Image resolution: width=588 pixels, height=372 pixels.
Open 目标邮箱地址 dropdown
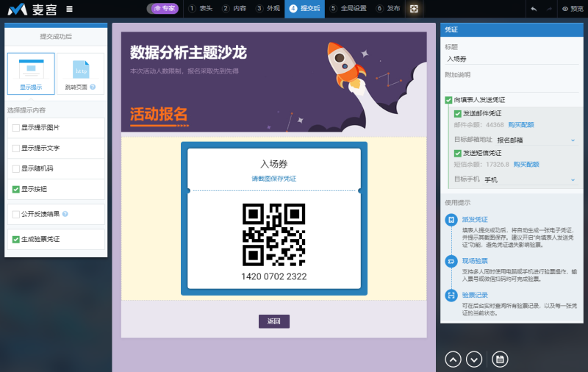[537, 140]
